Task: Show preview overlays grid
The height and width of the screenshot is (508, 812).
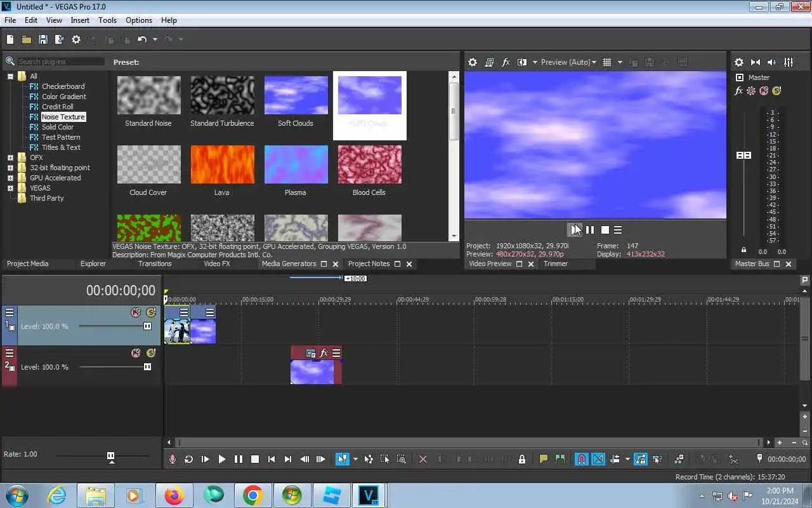Action: coord(607,62)
